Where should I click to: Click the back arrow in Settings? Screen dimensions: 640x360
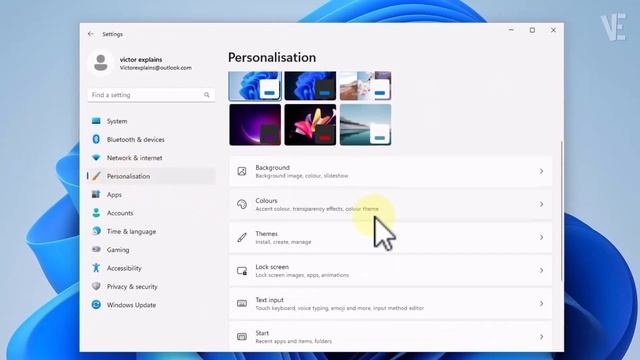tap(91, 34)
